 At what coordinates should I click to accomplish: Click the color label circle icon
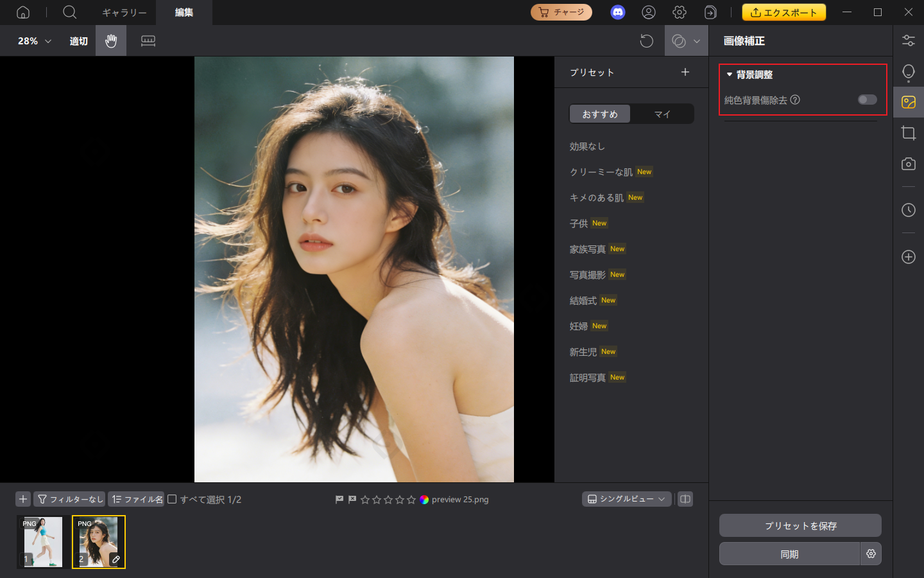point(424,500)
